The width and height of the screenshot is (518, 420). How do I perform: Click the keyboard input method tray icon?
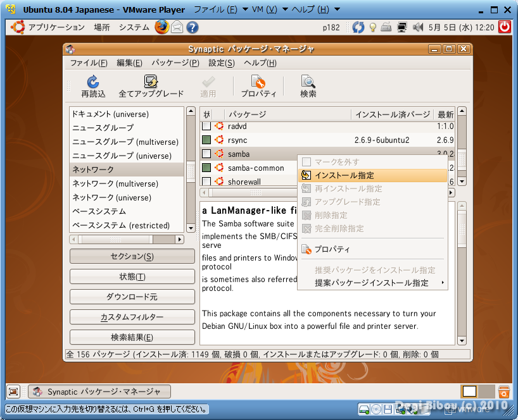pos(386,27)
